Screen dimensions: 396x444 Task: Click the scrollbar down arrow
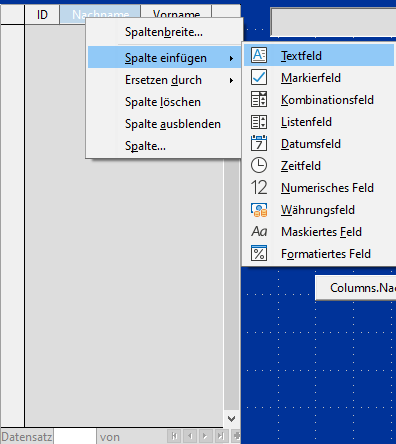pyautogui.click(x=231, y=418)
